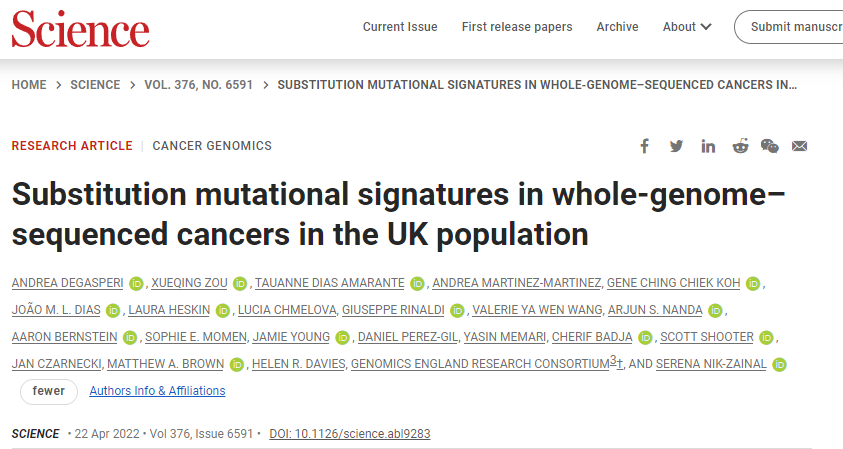Share article via Twitter icon
The height and width of the screenshot is (449, 843).
click(676, 146)
